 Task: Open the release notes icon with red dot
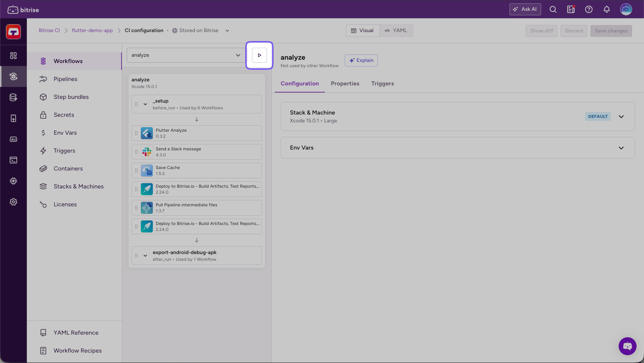[571, 9]
